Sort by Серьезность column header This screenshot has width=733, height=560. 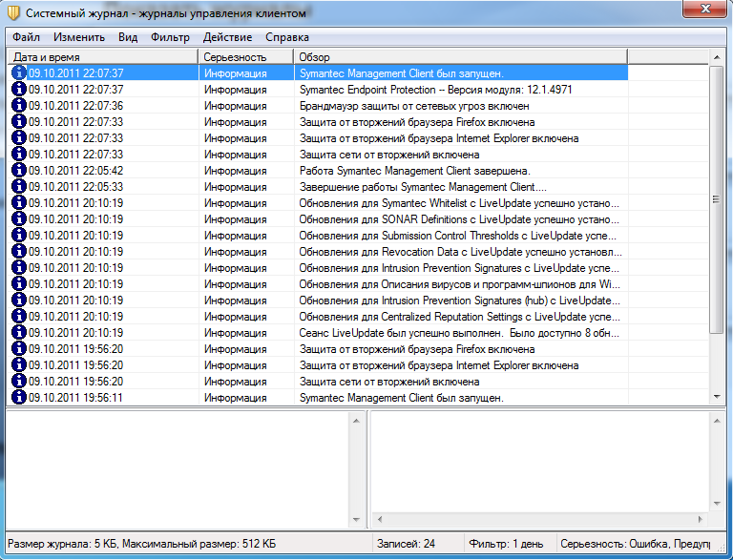[x=246, y=57]
